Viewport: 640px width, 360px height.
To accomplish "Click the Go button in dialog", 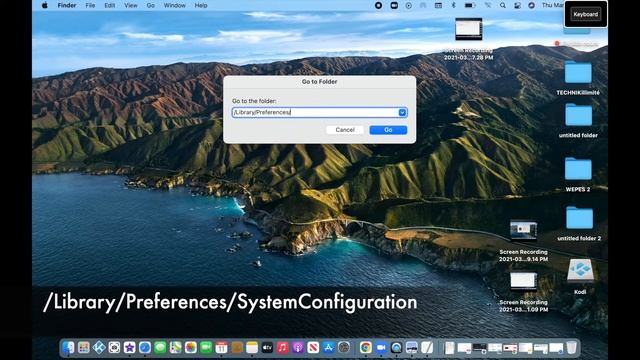I will pyautogui.click(x=388, y=130).
